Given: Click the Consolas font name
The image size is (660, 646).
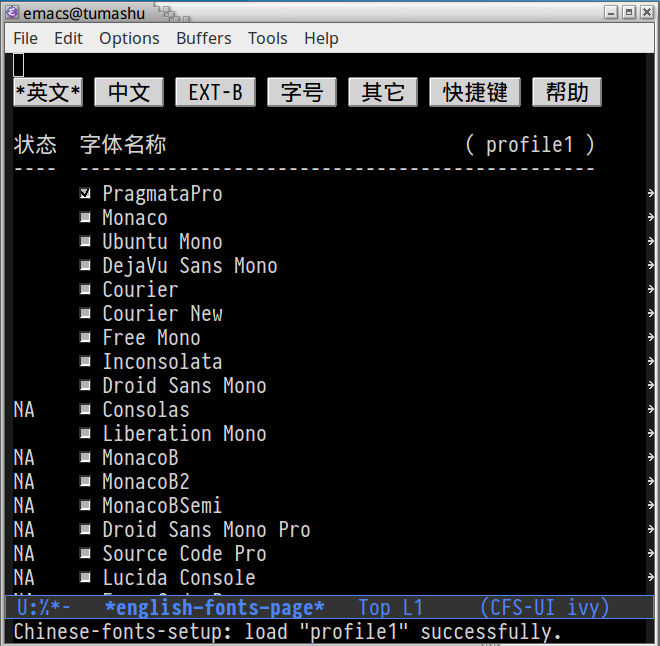Looking at the screenshot, I should coord(146,409).
